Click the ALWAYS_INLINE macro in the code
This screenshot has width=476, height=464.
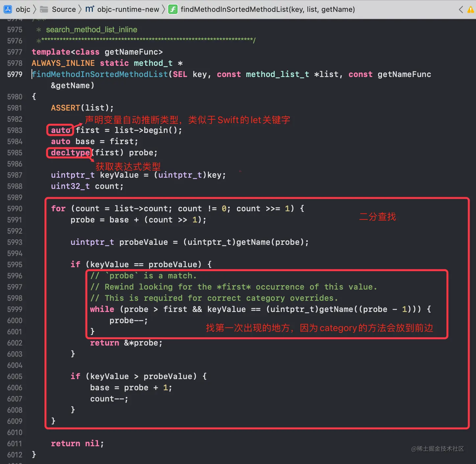pos(63,63)
